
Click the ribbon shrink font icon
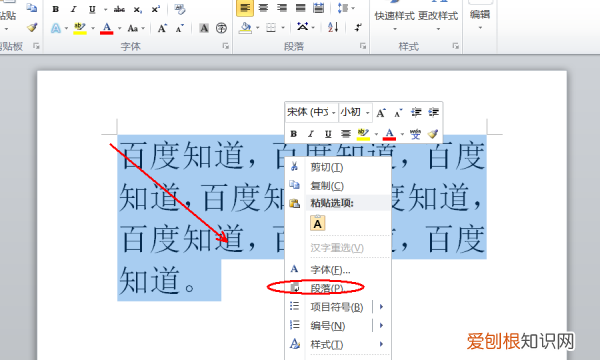[179, 28]
